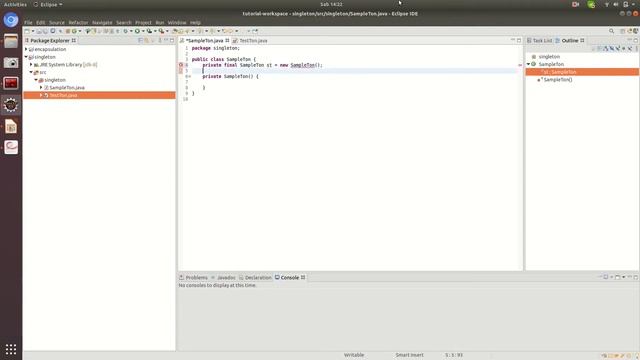Viewport: 640px width, 360px height.
Task: Expand TestTon.java in Package Explorer
Action: (41, 95)
